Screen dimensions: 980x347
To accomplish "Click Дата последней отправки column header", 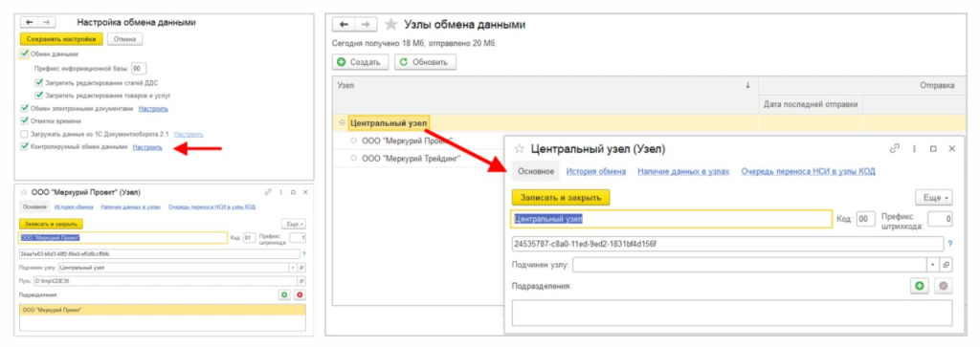I will 811,104.
